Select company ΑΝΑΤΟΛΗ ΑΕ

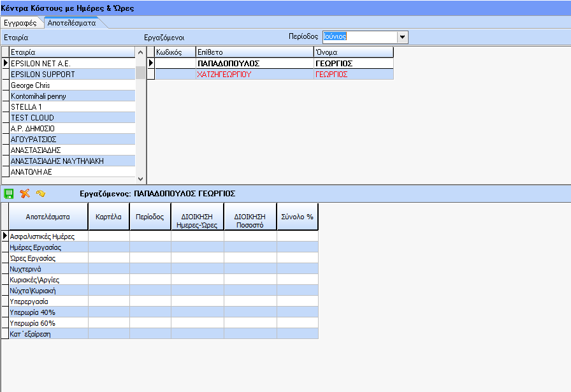tap(73, 171)
